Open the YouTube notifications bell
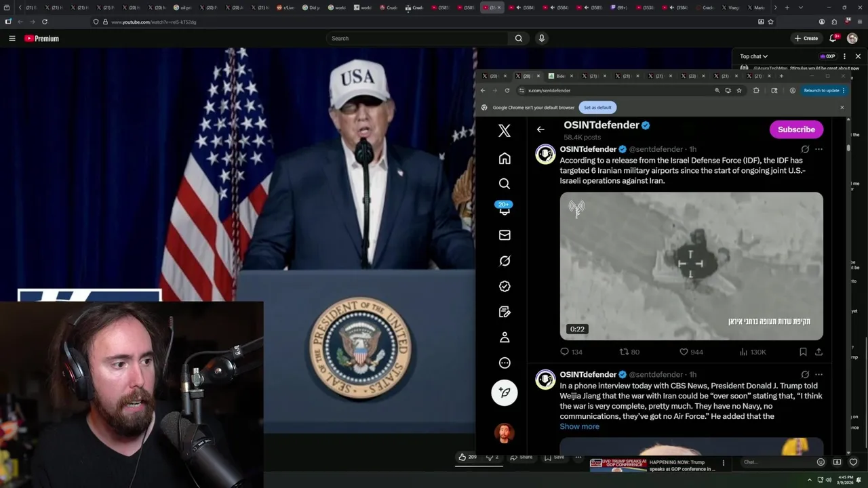This screenshot has width=868, height=488. coord(833,38)
